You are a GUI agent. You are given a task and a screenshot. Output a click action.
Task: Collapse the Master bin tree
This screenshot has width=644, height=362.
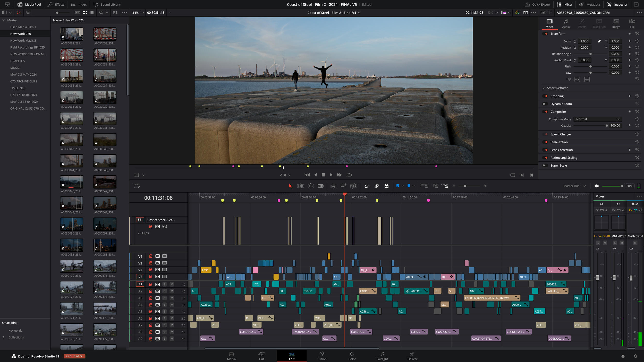[x=4, y=20]
